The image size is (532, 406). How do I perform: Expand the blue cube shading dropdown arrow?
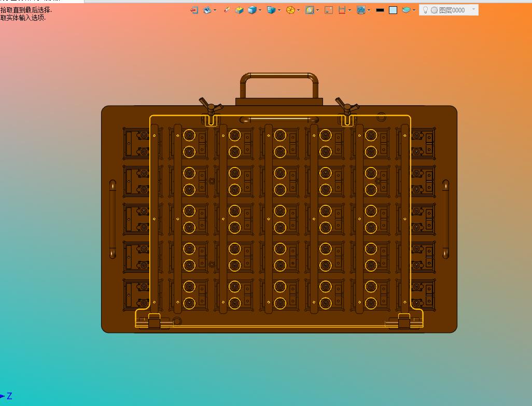tap(260, 10)
